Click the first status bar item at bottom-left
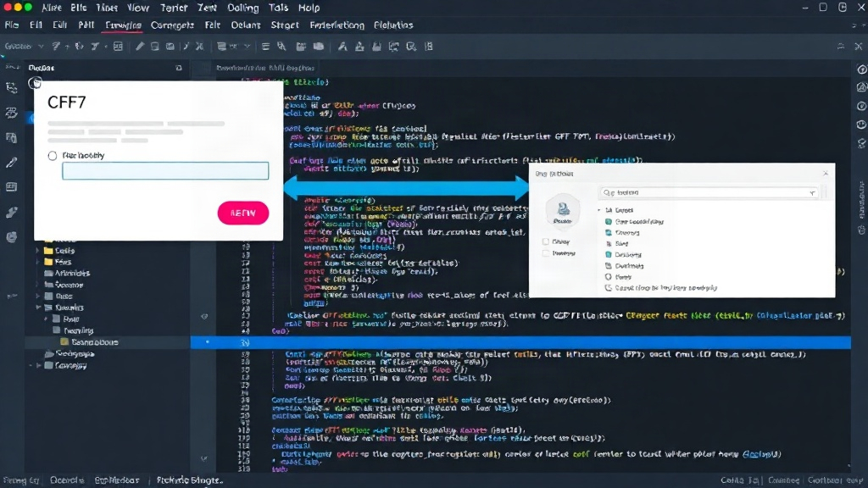 [21, 480]
